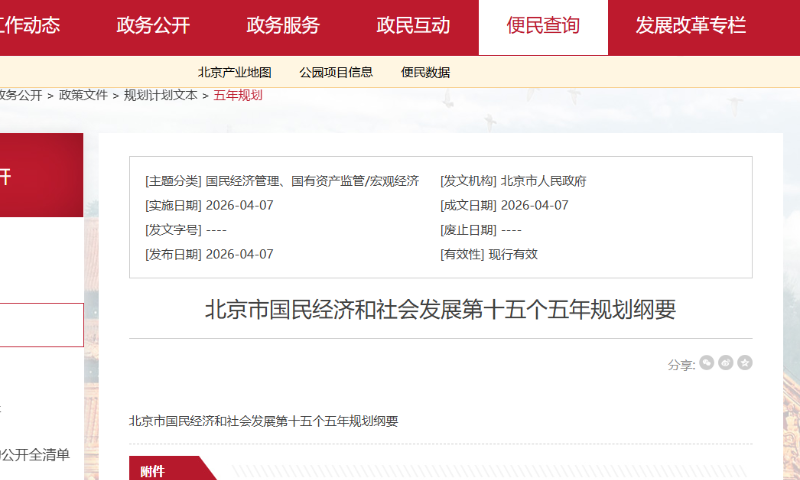Click the 公开全清单 sidebar item
The image size is (800, 480).
pos(35,454)
